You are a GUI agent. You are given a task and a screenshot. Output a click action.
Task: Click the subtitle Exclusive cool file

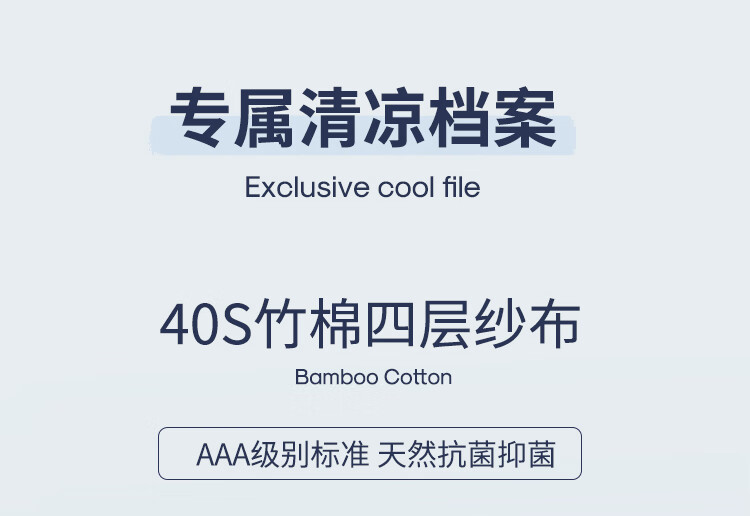[363, 187]
